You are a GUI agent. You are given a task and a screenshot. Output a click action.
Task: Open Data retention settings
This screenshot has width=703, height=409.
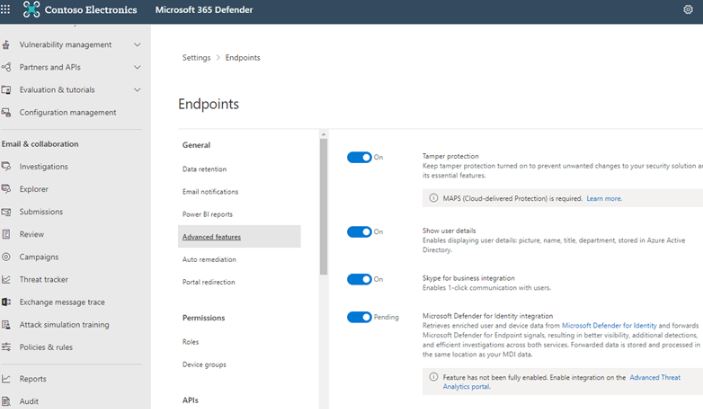tap(204, 169)
